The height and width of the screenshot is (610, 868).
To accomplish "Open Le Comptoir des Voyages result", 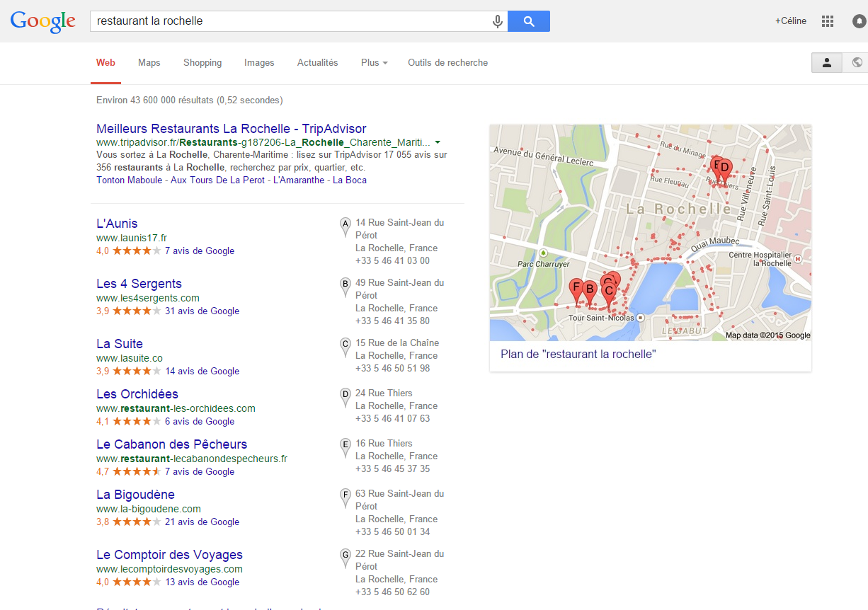I will coord(169,555).
